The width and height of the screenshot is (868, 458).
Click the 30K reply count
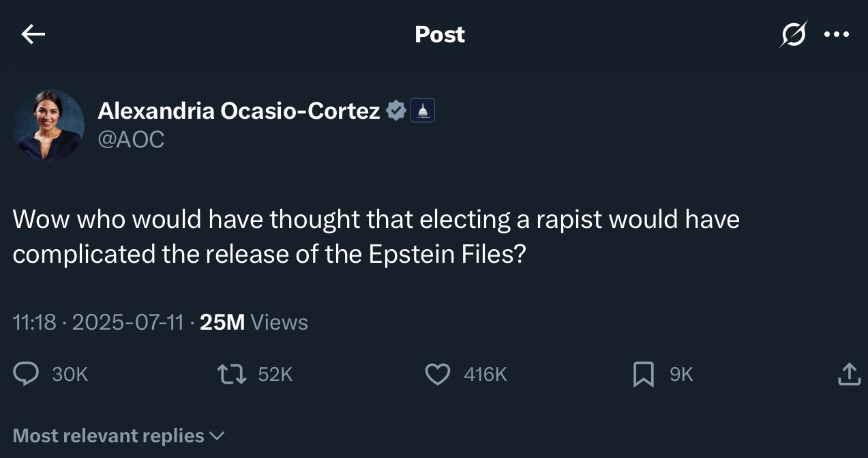pos(70,374)
